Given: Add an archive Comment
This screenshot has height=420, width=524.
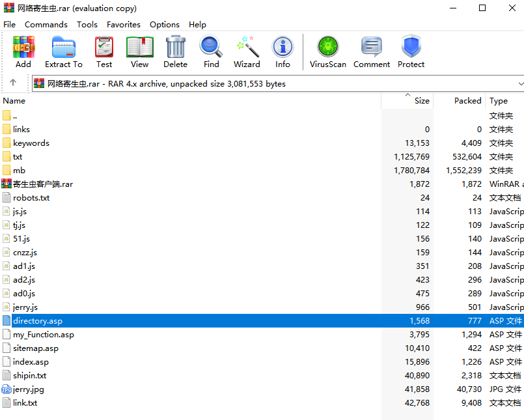Looking at the screenshot, I should click(x=372, y=52).
